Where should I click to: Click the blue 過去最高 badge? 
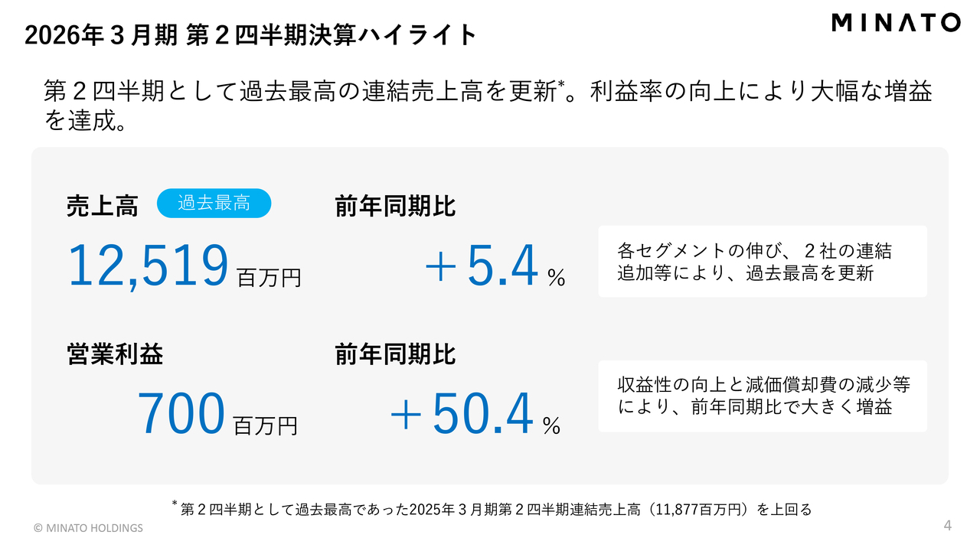(214, 204)
